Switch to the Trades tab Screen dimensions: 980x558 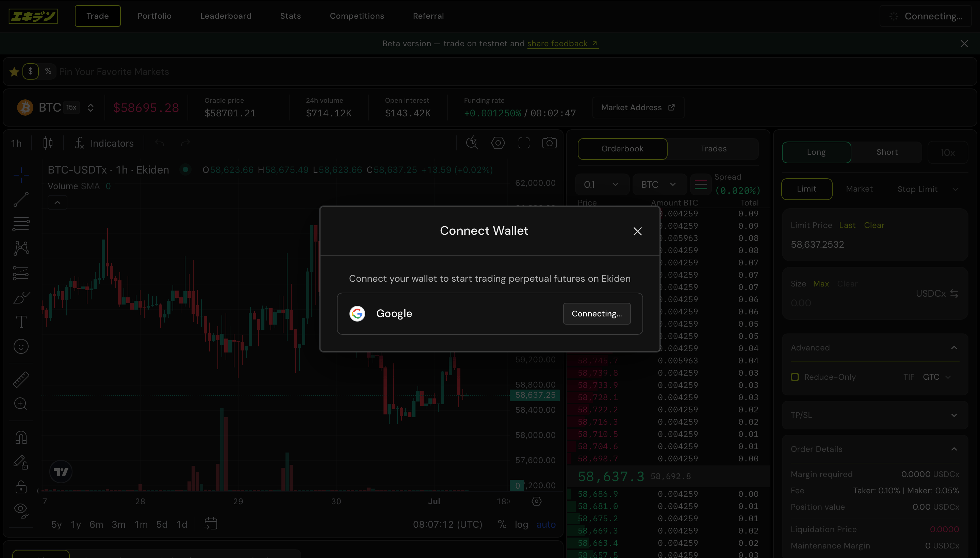pyautogui.click(x=713, y=149)
